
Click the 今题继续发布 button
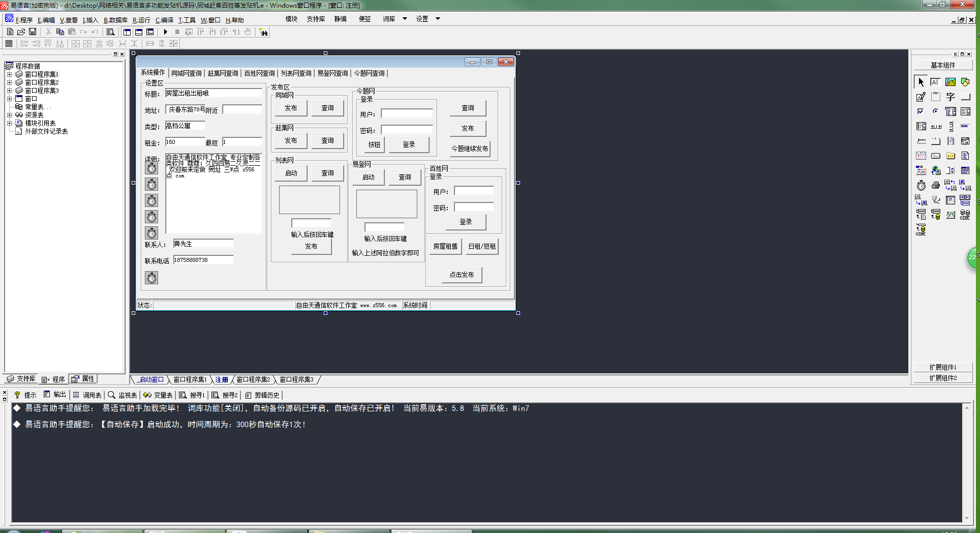(x=470, y=149)
